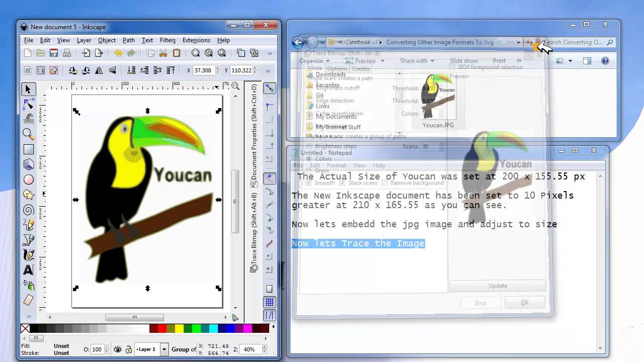
Task: Choose the Star tool
Action: coord(28,194)
